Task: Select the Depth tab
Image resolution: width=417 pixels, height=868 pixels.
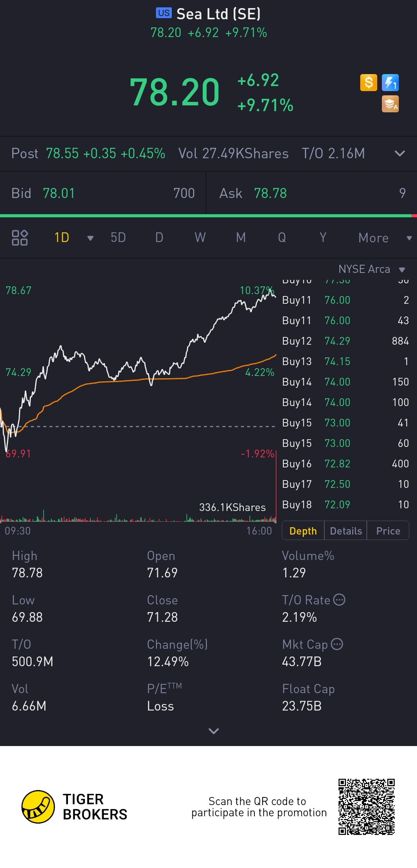Action: [303, 531]
